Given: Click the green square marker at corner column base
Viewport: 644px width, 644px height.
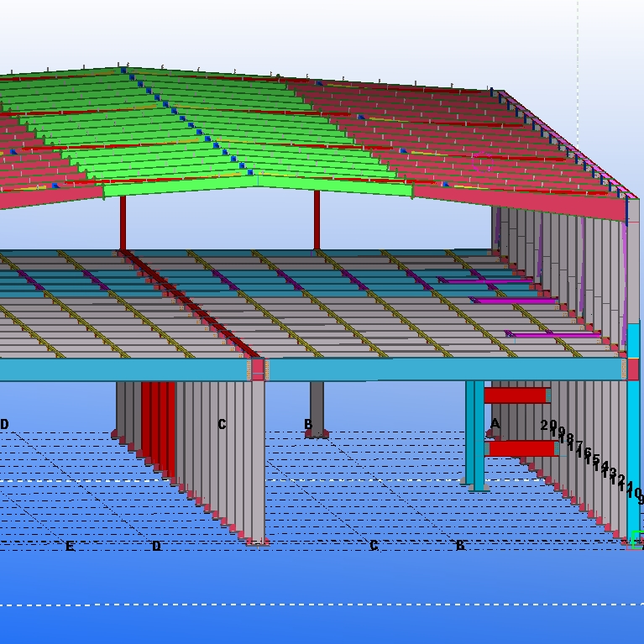Looking at the screenshot, I should pyautogui.click(x=638, y=539).
